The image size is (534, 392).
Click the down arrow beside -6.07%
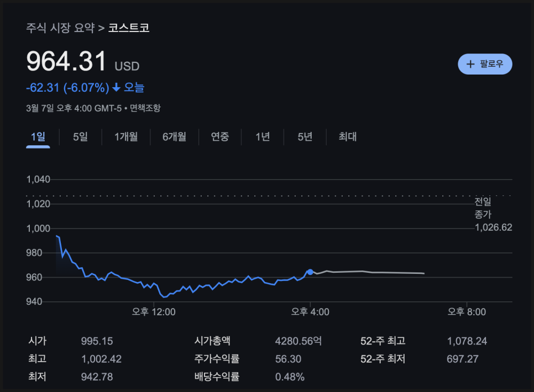(x=116, y=88)
